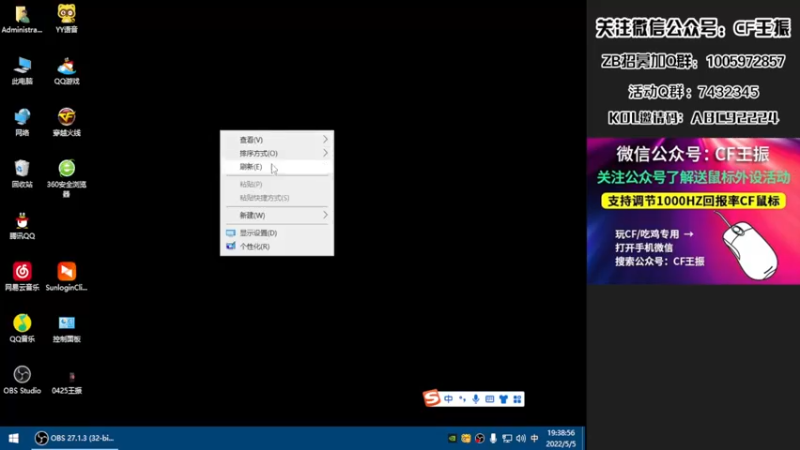
Task: Select the 穿越火线 game icon
Action: (66, 122)
